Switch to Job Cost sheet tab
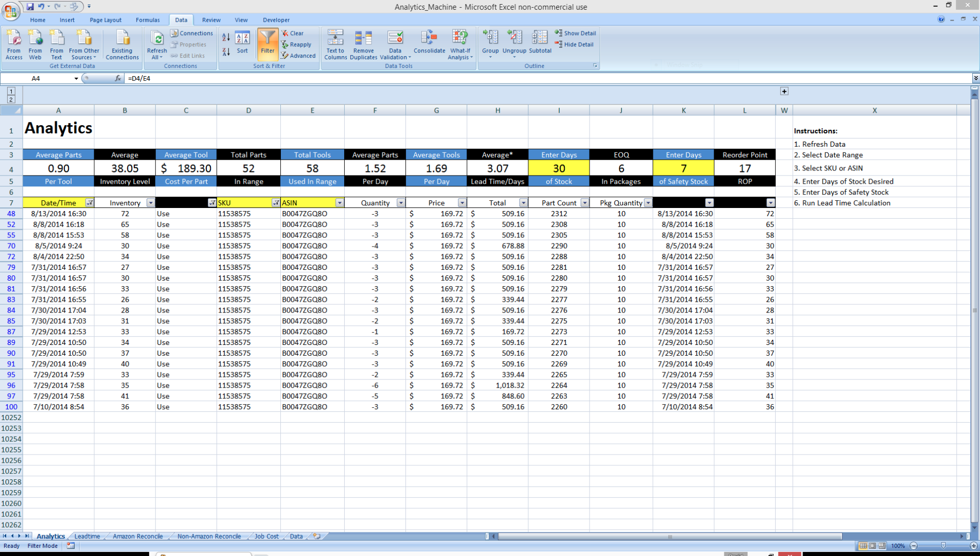This screenshot has height=556, width=980. (266, 536)
